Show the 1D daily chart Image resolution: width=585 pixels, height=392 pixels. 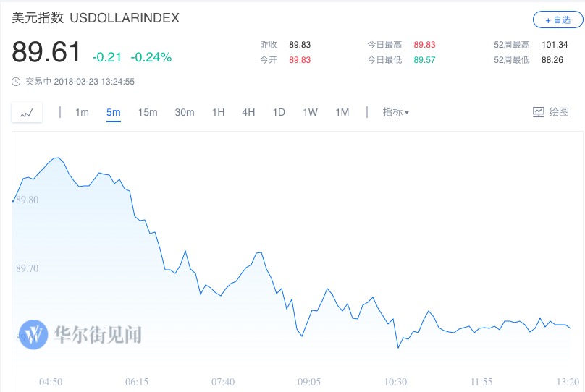pyautogui.click(x=279, y=112)
